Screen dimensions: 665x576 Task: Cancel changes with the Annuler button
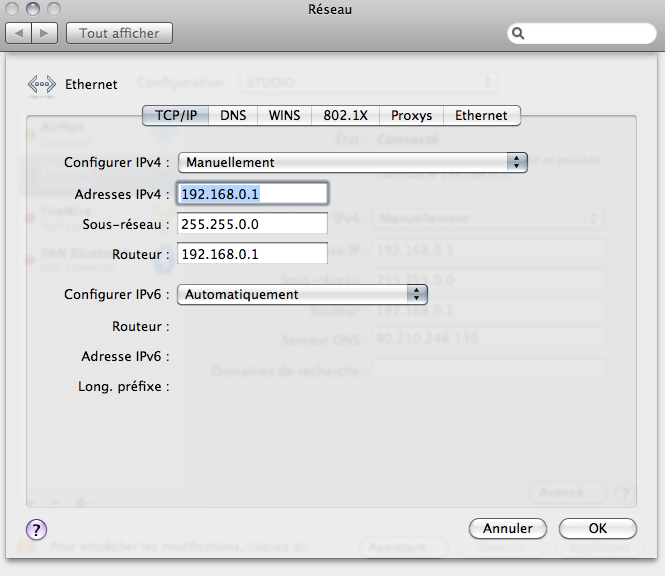tap(507, 528)
